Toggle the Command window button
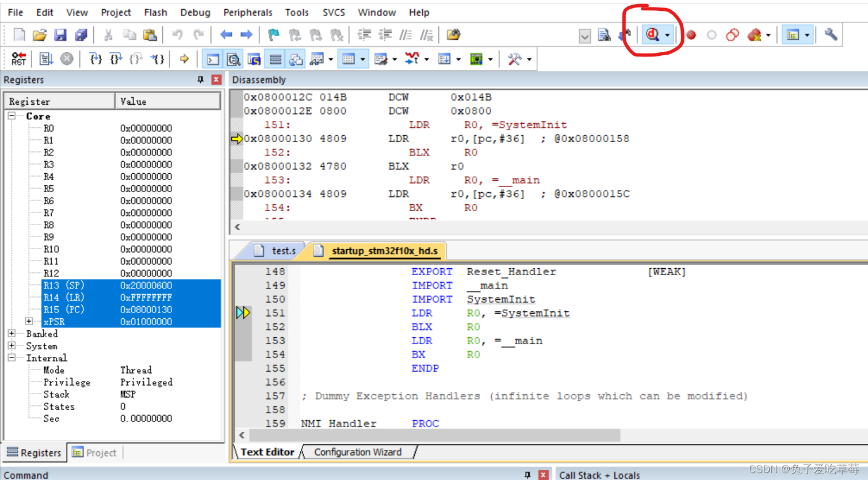Screen dimensions: 868x480 [x=213, y=59]
